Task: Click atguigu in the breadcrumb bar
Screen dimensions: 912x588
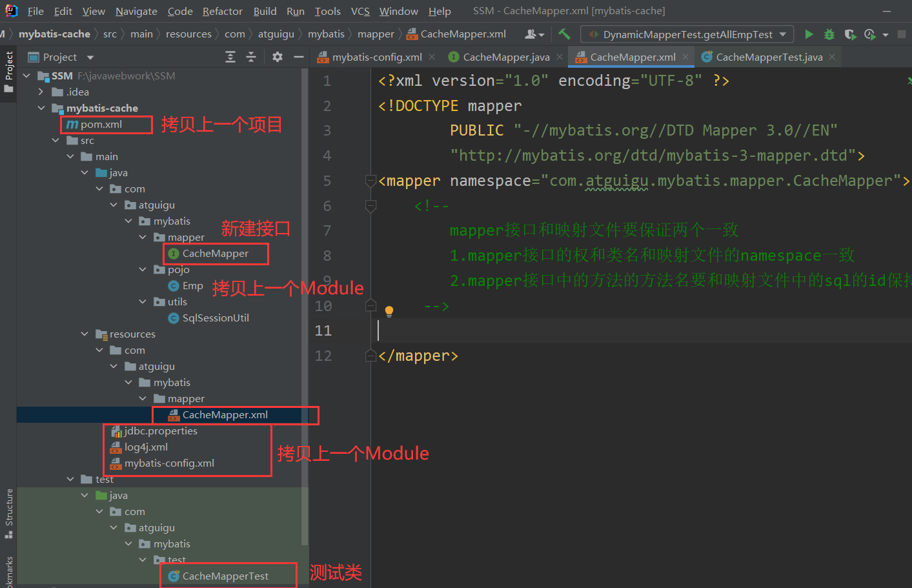Action: (x=276, y=34)
